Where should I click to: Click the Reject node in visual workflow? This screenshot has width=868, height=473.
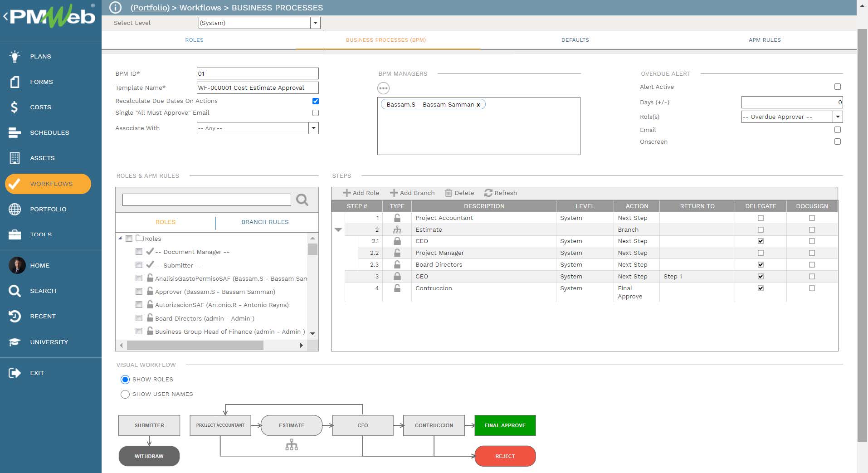click(x=505, y=456)
